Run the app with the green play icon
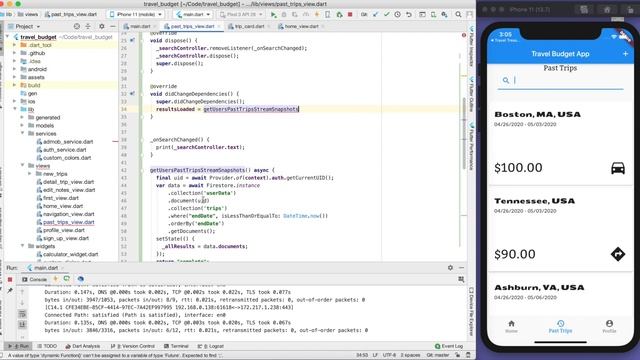The height and width of the screenshot is (360, 640). point(273,14)
